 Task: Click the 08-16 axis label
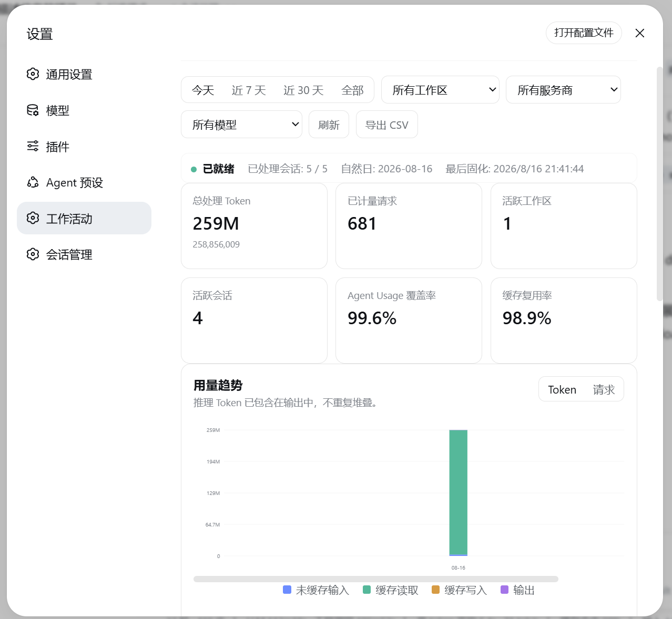[459, 568]
